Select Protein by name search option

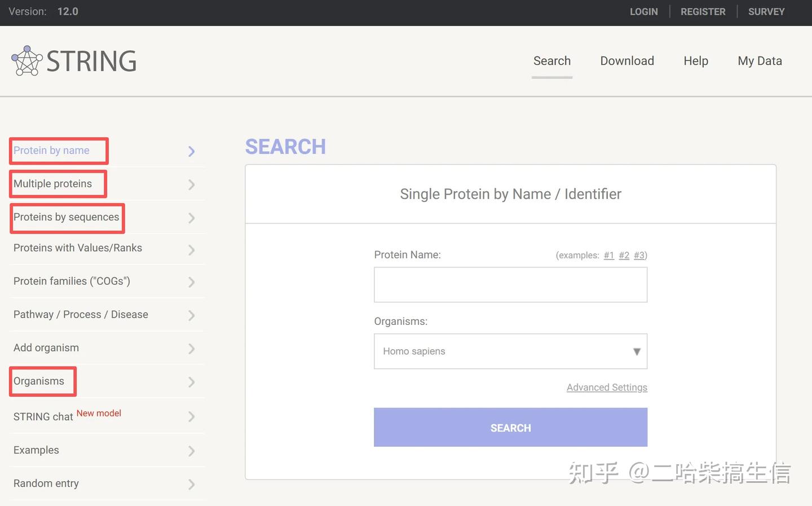pyautogui.click(x=51, y=151)
